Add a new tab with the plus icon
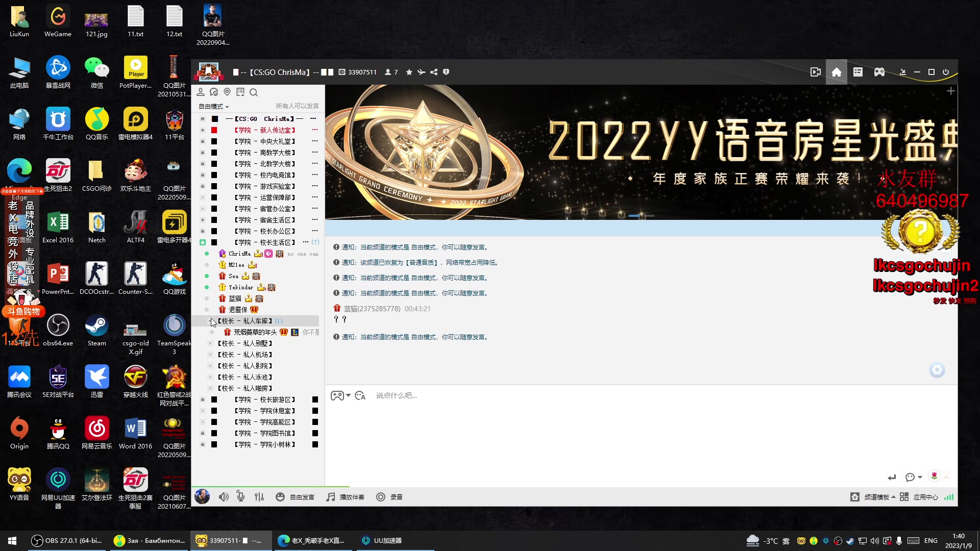 pos(951,91)
